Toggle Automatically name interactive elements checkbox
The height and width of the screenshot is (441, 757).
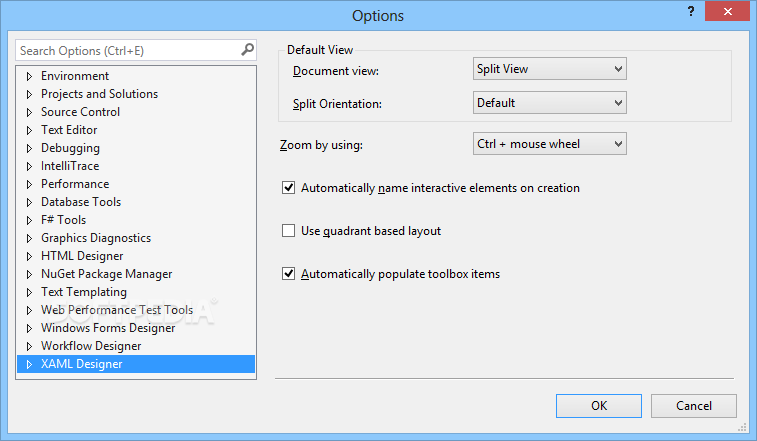288,187
